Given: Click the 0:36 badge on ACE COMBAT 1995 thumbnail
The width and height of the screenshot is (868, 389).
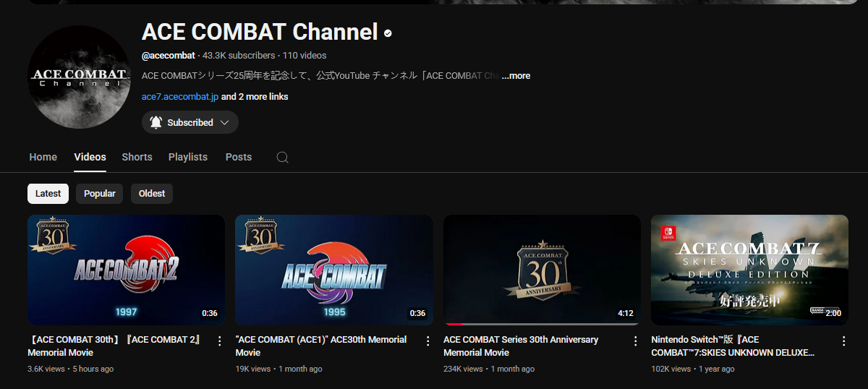Looking at the screenshot, I should tap(417, 313).
